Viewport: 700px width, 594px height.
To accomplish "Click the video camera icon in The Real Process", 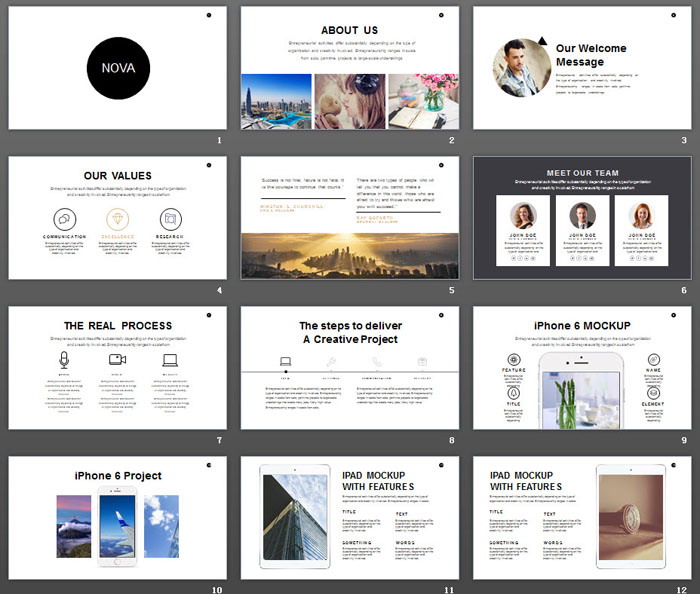I will point(117,360).
